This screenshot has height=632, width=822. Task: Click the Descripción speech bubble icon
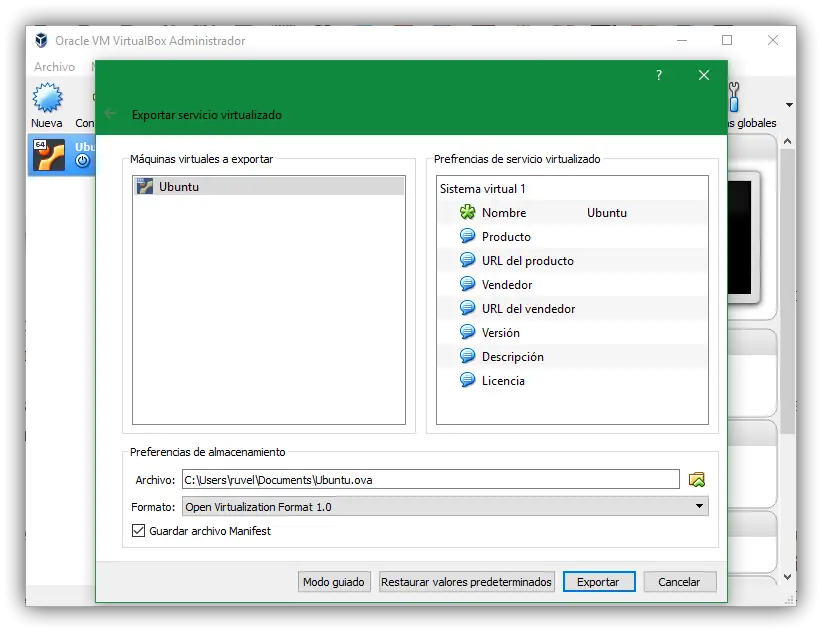point(467,356)
